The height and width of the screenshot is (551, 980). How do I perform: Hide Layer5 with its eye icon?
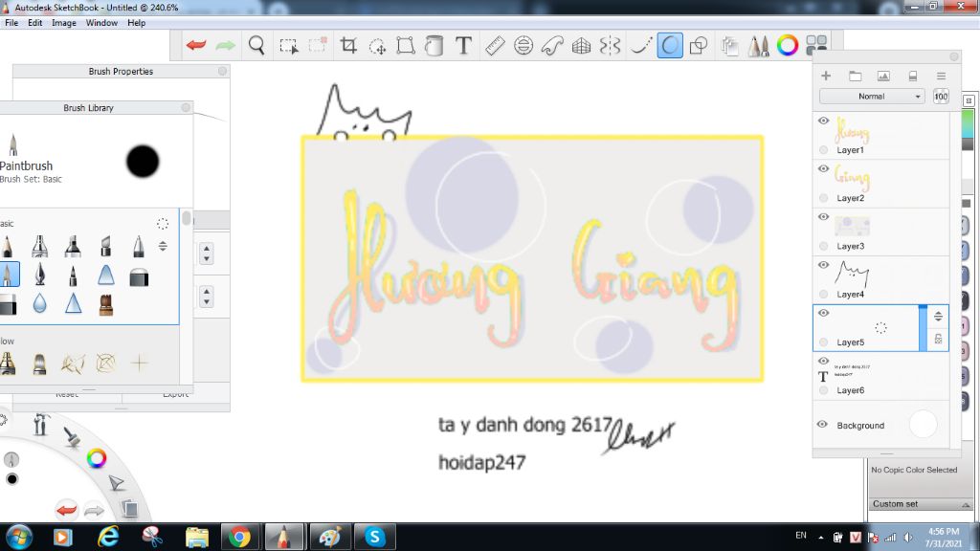coord(823,313)
